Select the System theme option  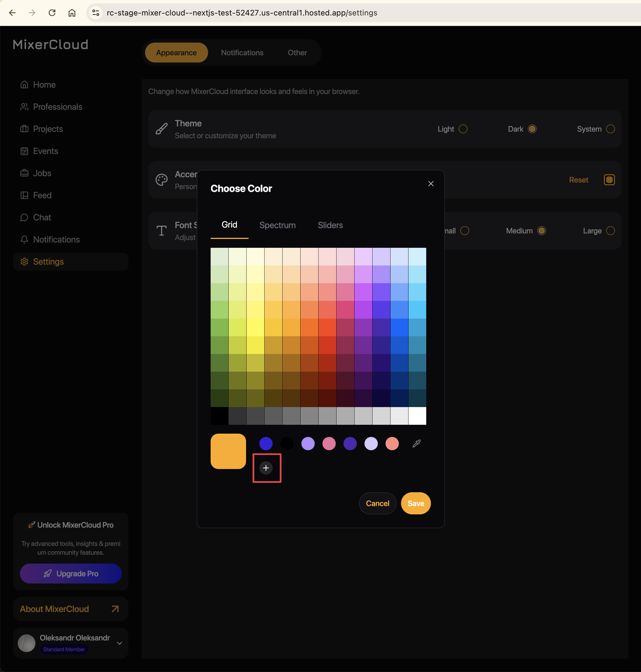(x=610, y=129)
